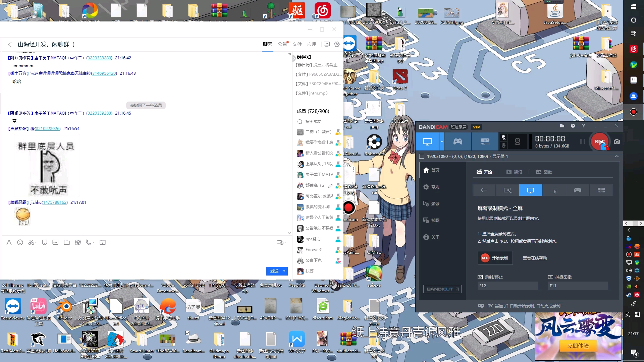Open the 查看在线帮助 link

[535, 258]
